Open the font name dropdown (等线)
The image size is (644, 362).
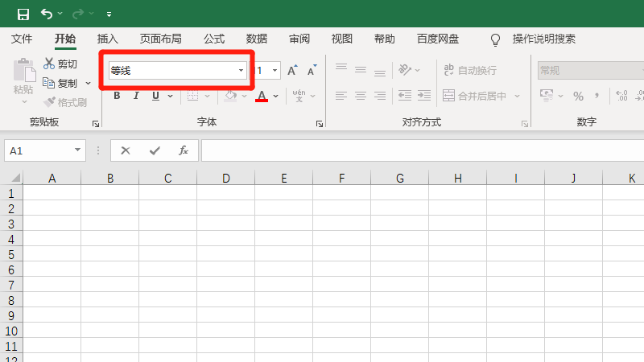coord(241,71)
